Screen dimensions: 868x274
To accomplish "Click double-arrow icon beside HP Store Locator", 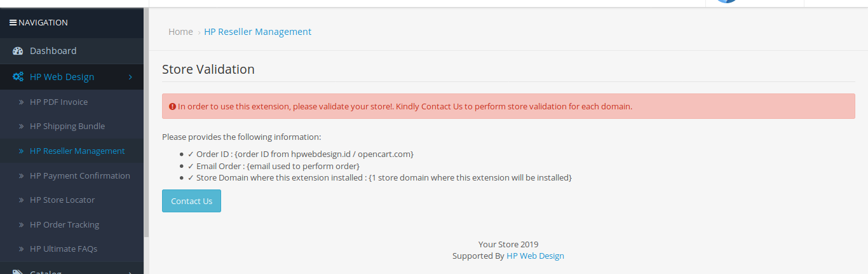I will point(21,200).
